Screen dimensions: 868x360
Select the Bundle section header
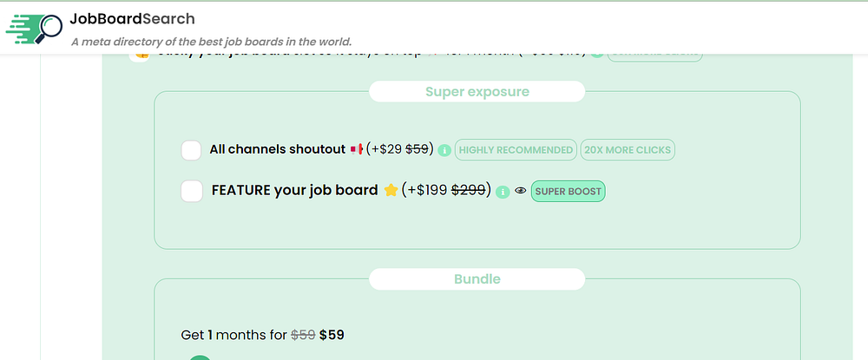click(477, 279)
